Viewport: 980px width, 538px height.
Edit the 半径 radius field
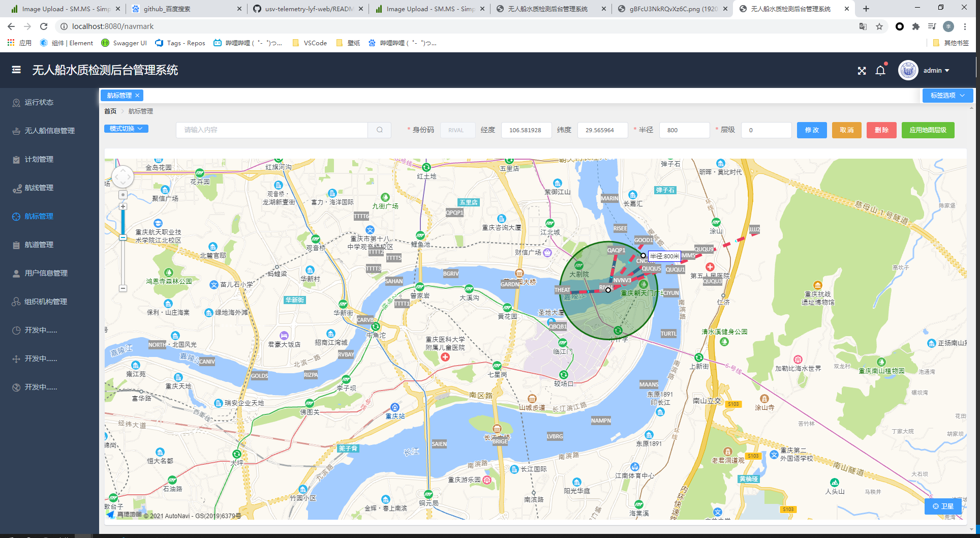point(684,130)
